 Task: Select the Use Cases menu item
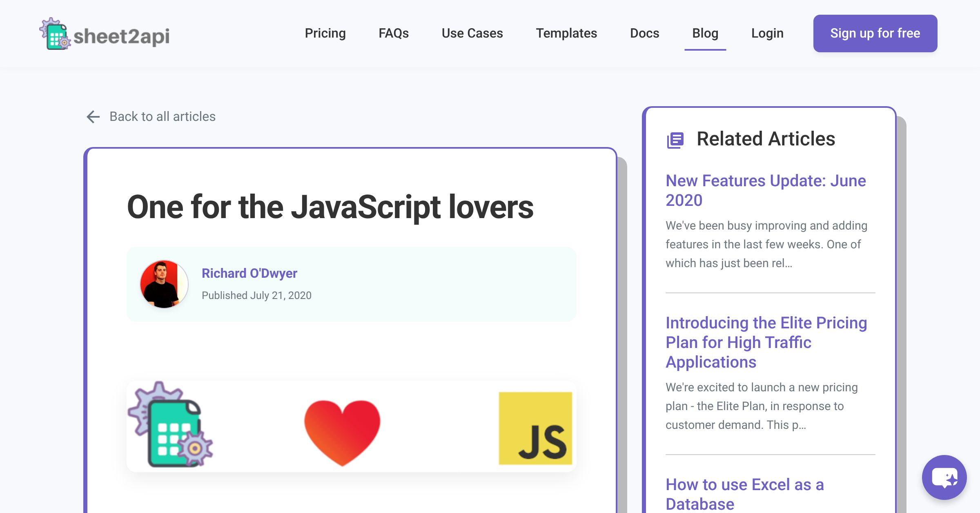pyautogui.click(x=472, y=33)
